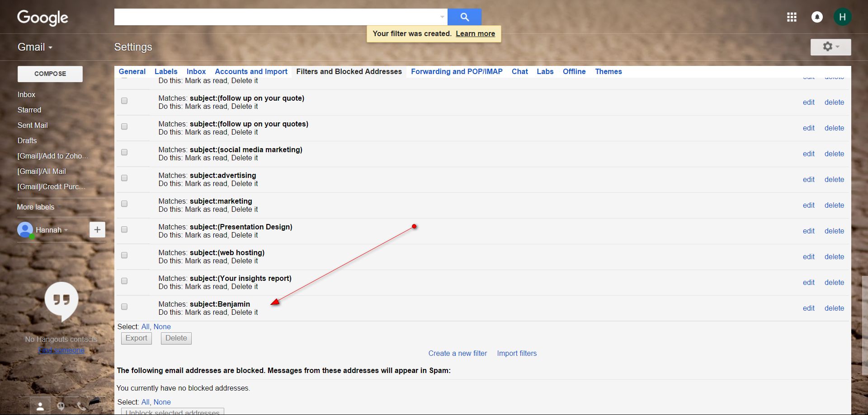The width and height of the screenshot is (868, 415).
Task: Show Hangouts conversations icon in bottom bar
Action: (x=61, y=406)
